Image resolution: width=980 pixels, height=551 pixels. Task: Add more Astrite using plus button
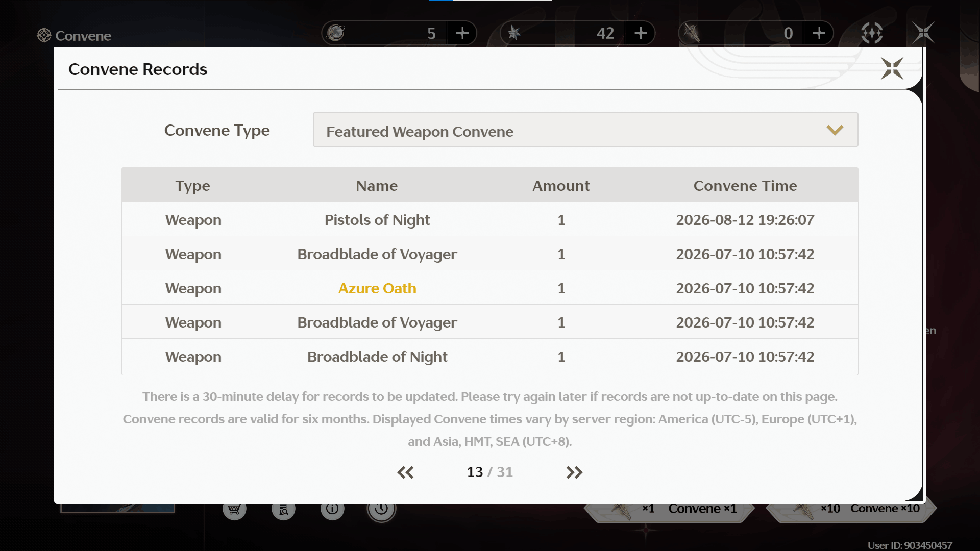pyautogui.click(x=462, y=33)
